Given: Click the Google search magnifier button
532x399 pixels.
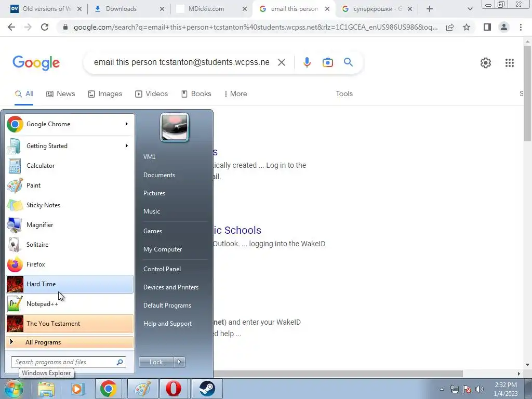Looking at the screenshot, I should (x=348, y=62).
